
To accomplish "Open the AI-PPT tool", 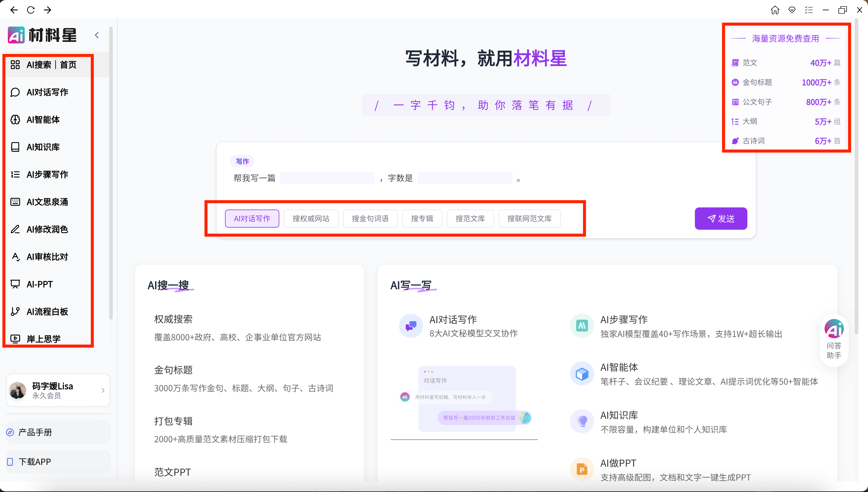I will (x=39, y=284).
